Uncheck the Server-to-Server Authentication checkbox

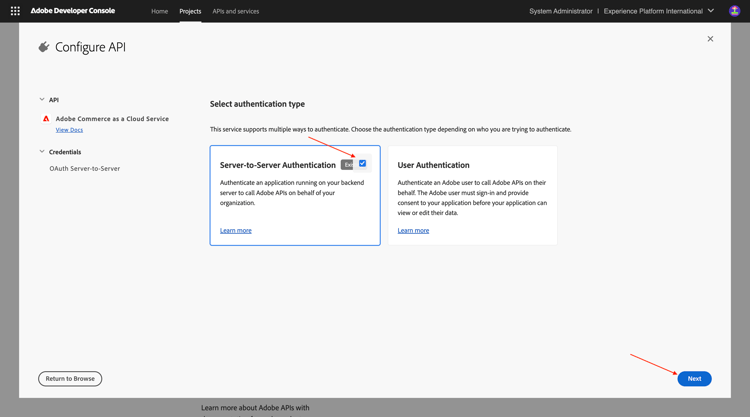[363, 164]
